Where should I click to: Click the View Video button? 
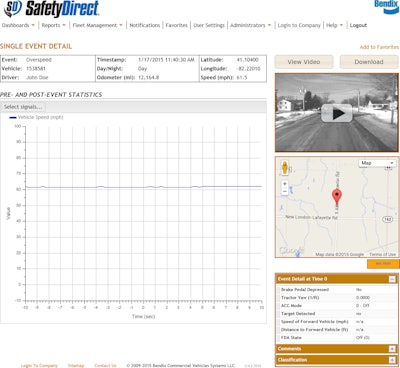pos(304,62)
